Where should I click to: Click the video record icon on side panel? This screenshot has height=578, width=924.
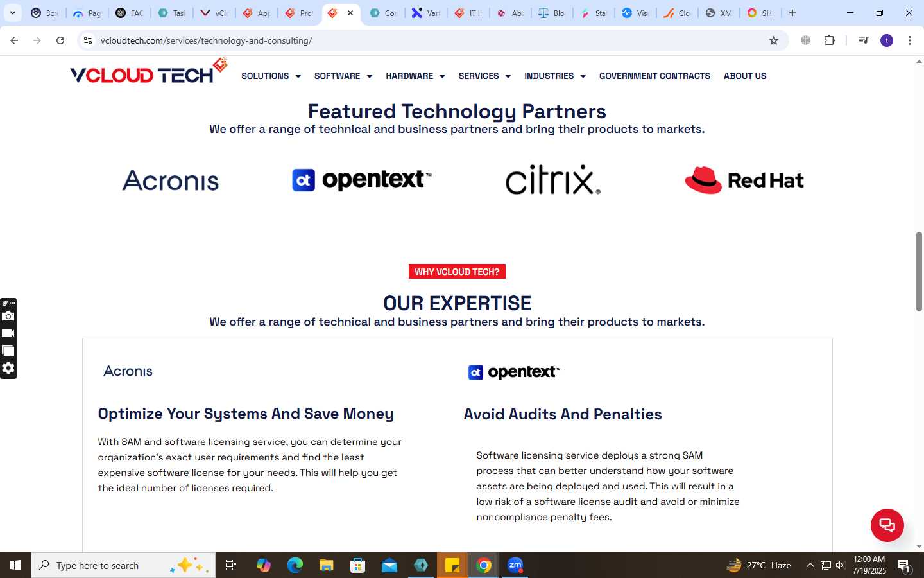(8, 333)
